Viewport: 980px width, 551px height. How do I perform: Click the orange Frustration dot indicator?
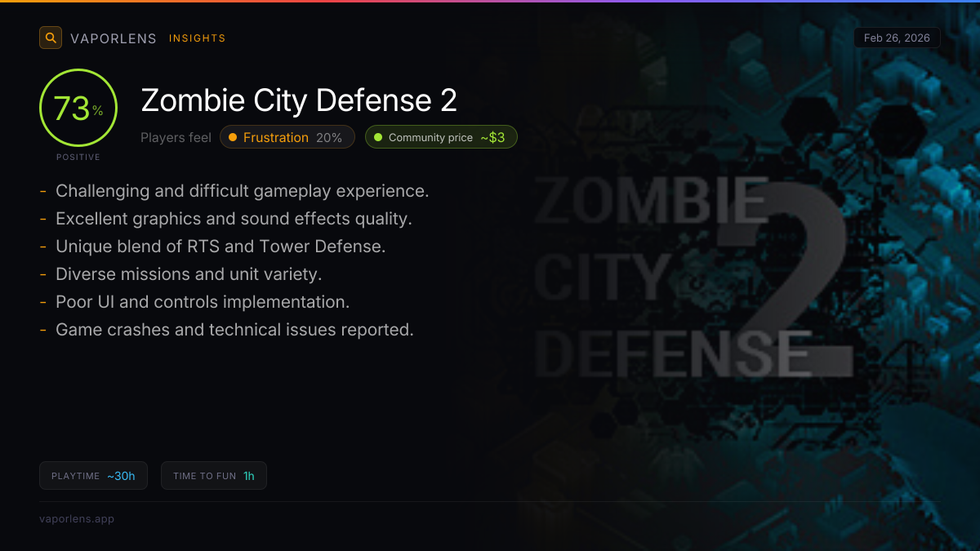[233, 137]
